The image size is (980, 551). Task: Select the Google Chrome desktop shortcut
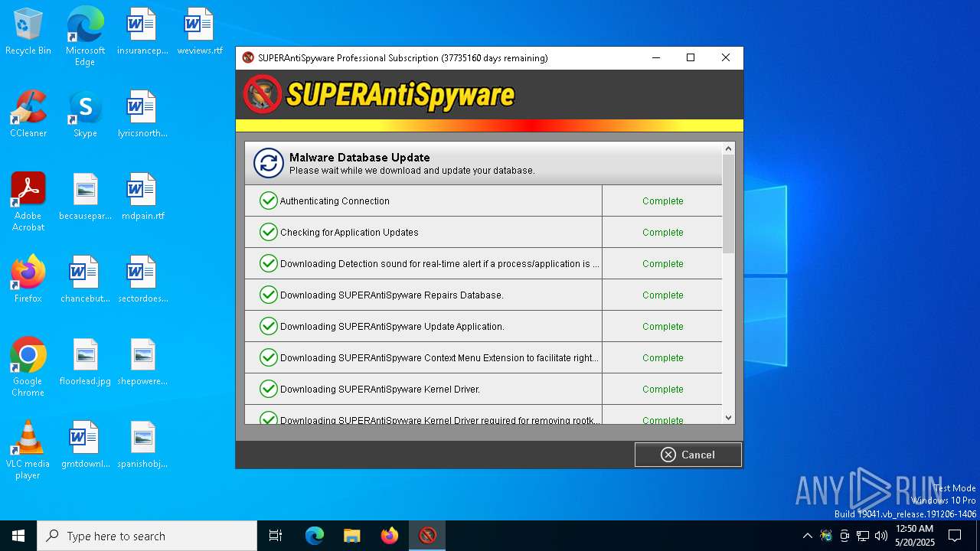[x=28, y=367]
